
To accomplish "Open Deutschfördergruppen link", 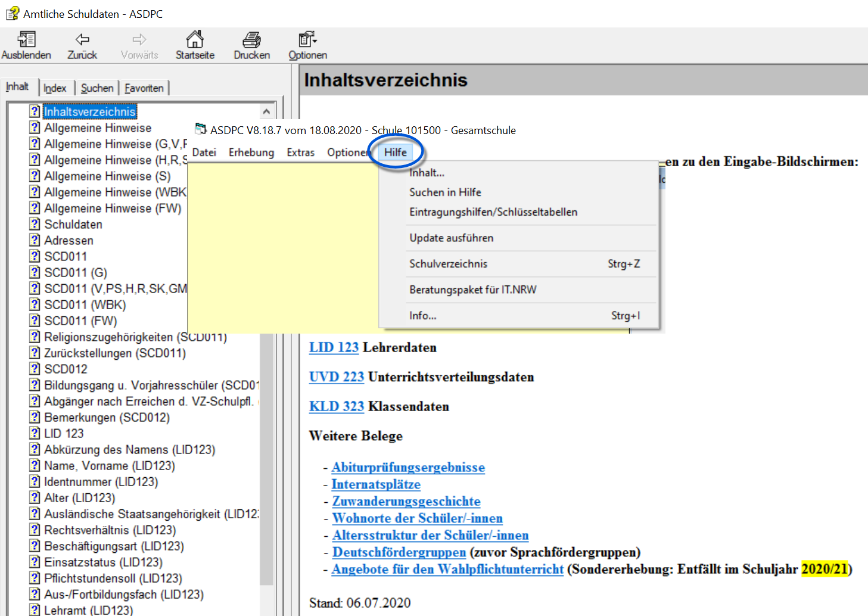I will pos(399,552).
